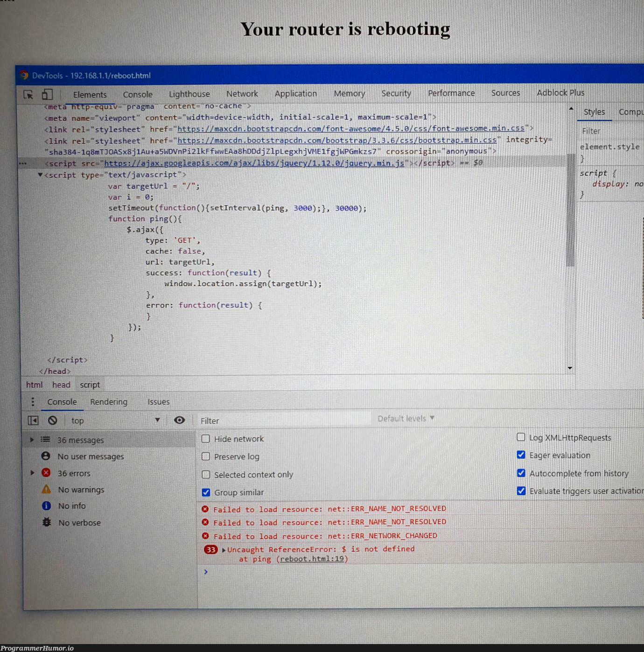Select the No user messages row
This screenshot has width=644, height=652.
click(110, 456)
